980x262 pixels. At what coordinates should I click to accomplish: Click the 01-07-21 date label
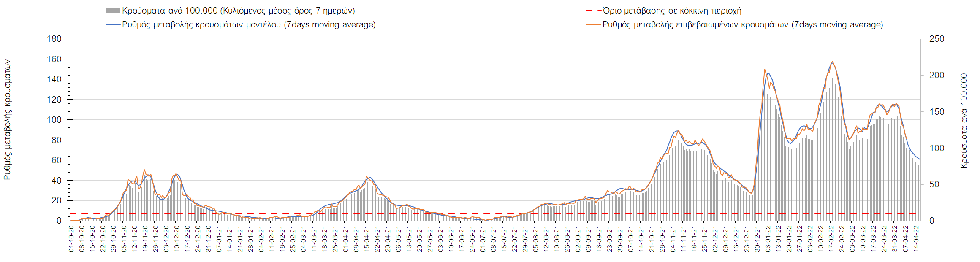pyautogui.click(x=483, y=239)
